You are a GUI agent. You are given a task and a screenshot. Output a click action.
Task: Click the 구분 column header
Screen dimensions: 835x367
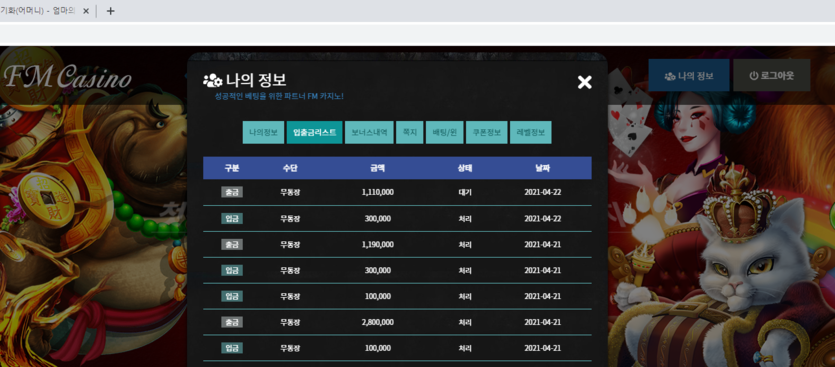tap(232, 168)
